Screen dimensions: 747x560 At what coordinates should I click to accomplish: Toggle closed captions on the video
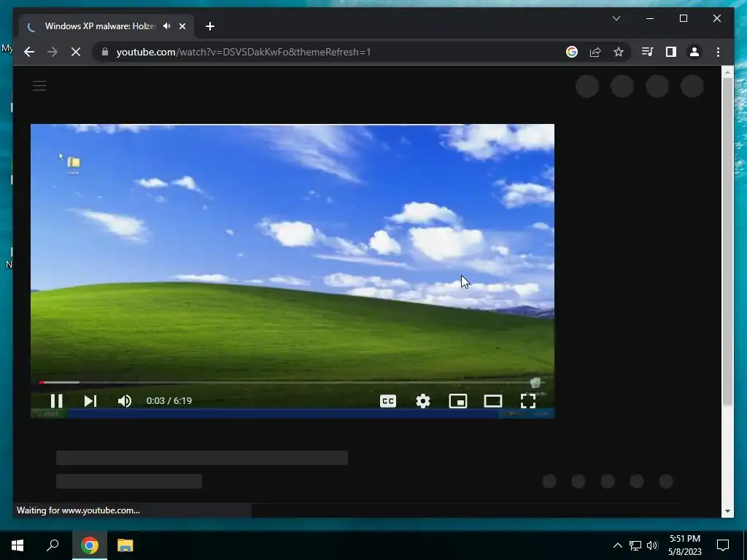(x=388, y=401)
